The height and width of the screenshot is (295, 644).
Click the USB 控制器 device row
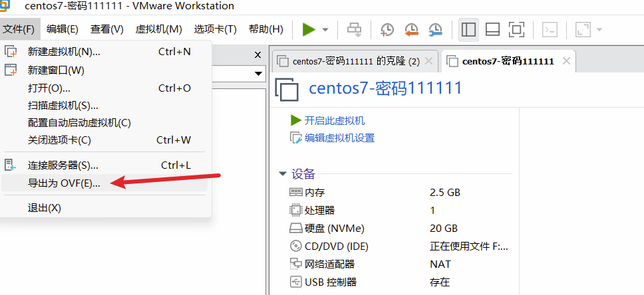pyautogui.click(x=401, y=282)
